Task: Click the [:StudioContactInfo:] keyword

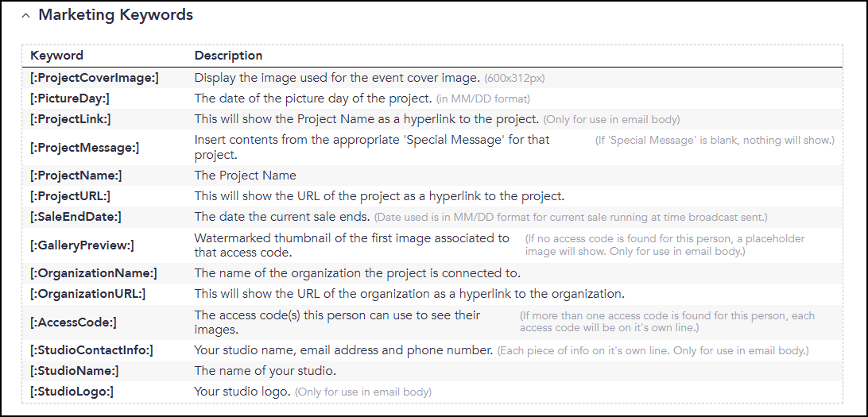Action: (x=91, y=350)
